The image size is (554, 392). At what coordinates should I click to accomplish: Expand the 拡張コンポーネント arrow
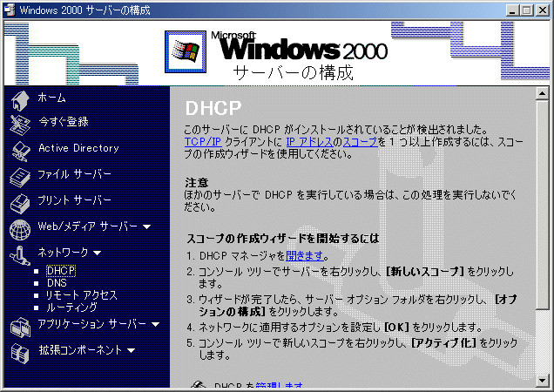tap(131, 350)
